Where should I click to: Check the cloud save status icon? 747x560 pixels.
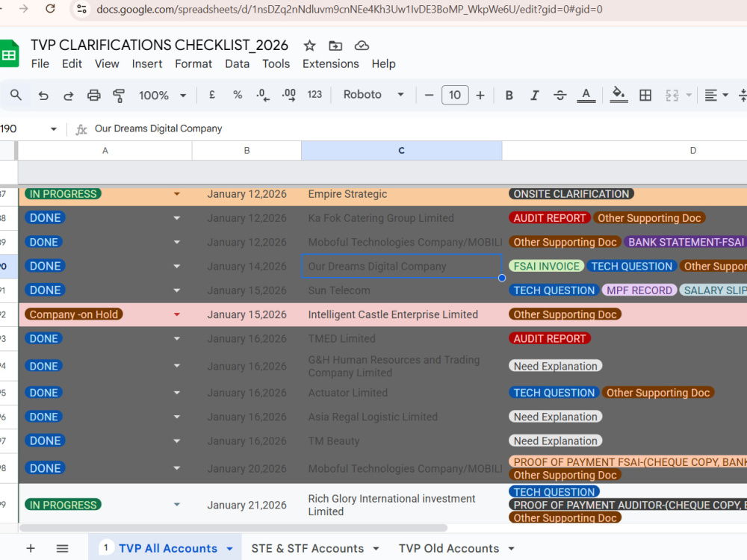(362, 46)
